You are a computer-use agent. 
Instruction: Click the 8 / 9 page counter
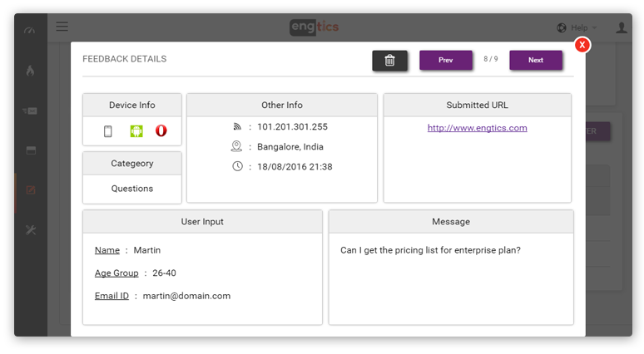tap(491, 59)
